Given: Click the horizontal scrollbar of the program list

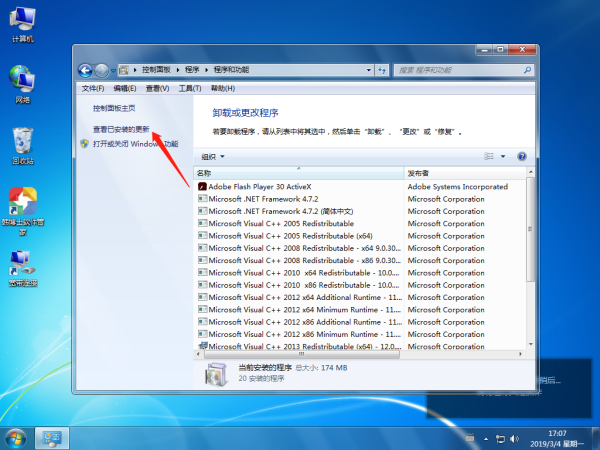Looking at the screenshot, I should (x=302, y=354).
